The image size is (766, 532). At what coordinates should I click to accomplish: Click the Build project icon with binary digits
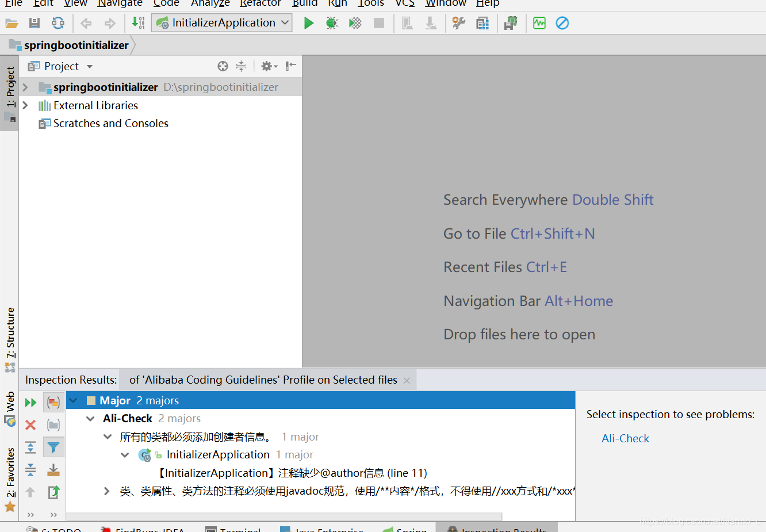coord(138,23)
